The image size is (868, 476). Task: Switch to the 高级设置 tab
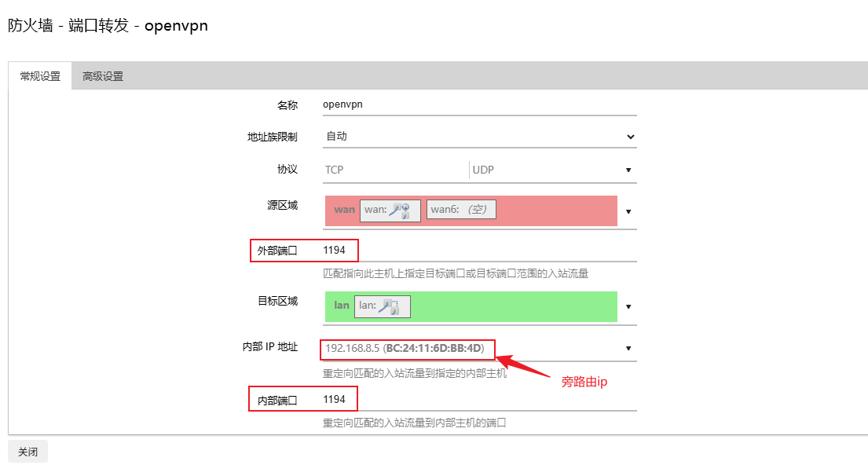103,76
